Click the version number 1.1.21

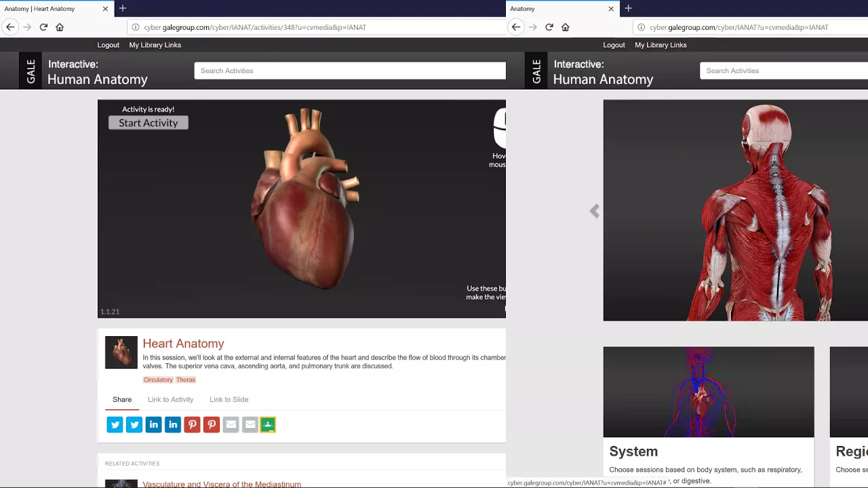pos(110,312)
